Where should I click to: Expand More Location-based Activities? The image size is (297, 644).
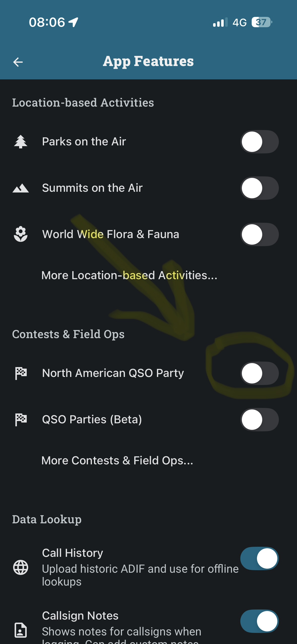tap(129, 275)
